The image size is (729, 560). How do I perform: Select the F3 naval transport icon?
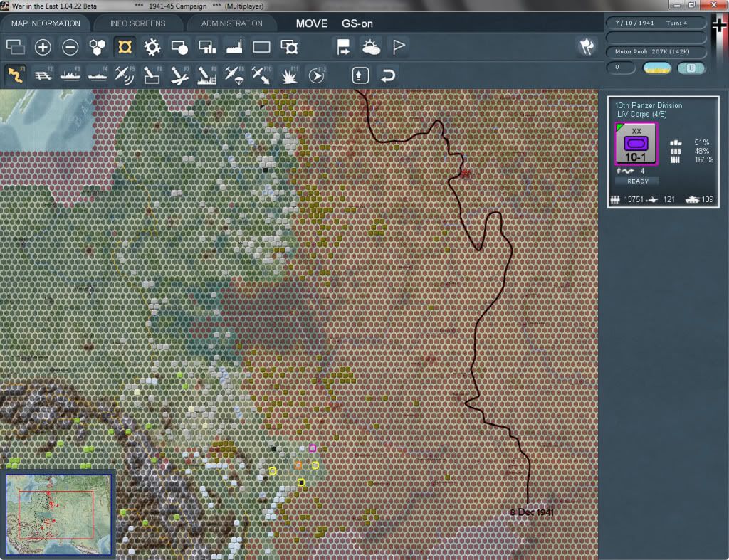(x=70, y=75)
